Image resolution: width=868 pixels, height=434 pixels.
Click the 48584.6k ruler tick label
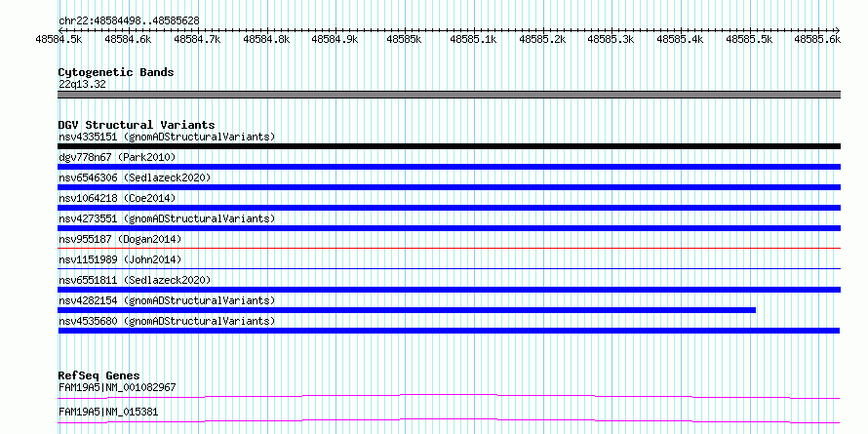click(128, 39)
